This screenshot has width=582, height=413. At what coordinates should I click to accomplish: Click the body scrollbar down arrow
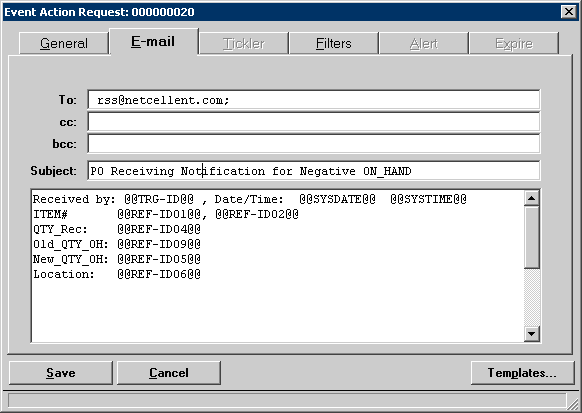coord(532,334)
